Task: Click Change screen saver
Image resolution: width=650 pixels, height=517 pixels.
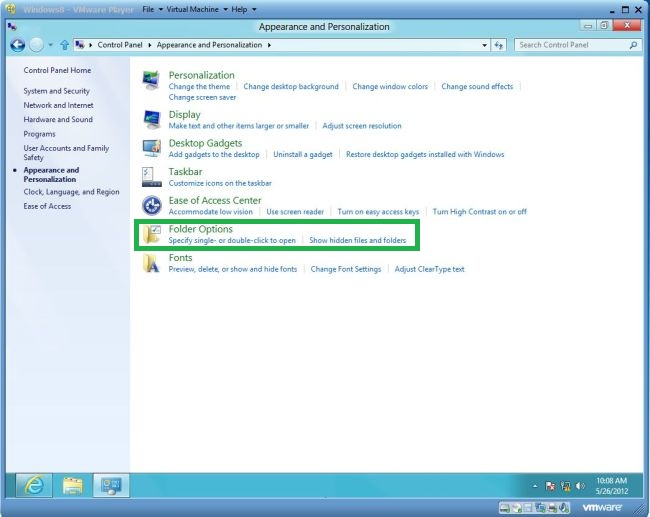Action: click(202, 97)
